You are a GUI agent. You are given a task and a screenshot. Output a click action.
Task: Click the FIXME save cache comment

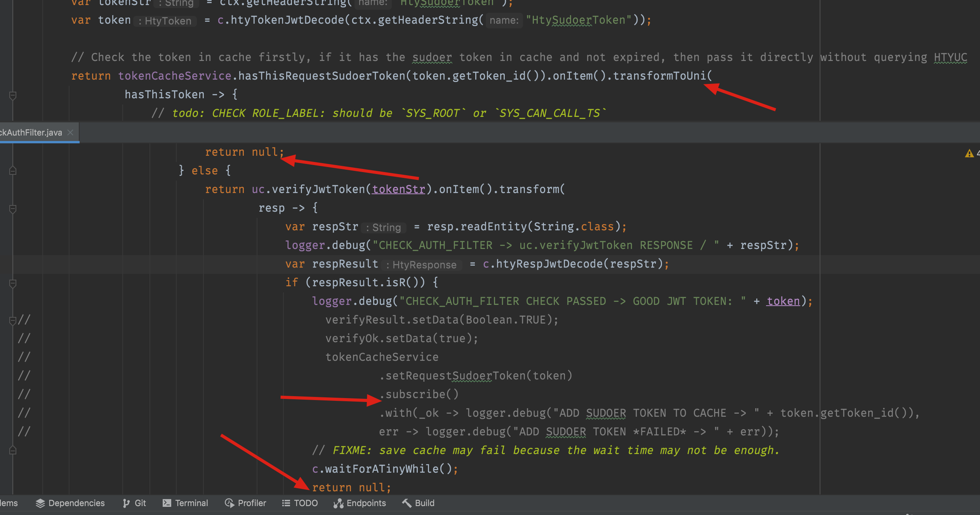[546, 450]
